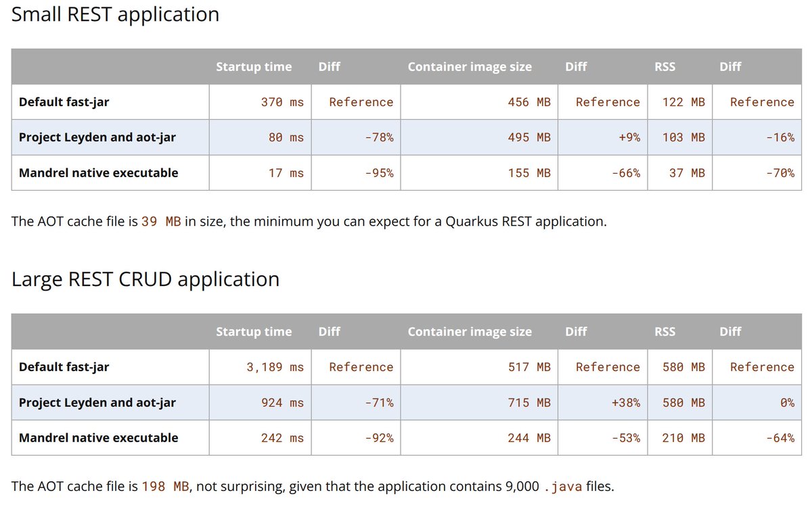The width and height of the screenshot is (812, 505).
Task: Click "RSS" header in Small REST table
Action: tap(664, 66)
